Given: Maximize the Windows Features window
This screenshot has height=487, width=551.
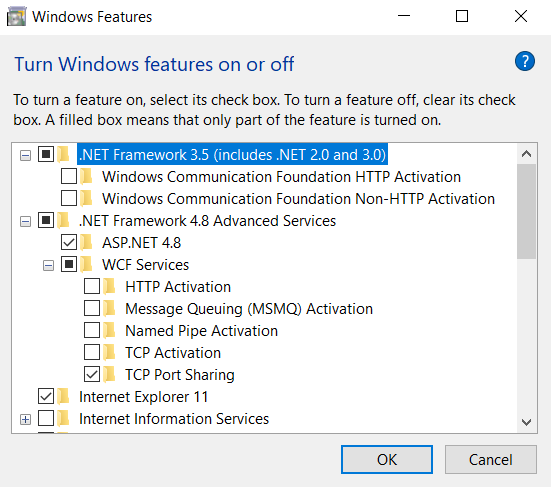Looking at the screenshot, I should tap(462, 16).
